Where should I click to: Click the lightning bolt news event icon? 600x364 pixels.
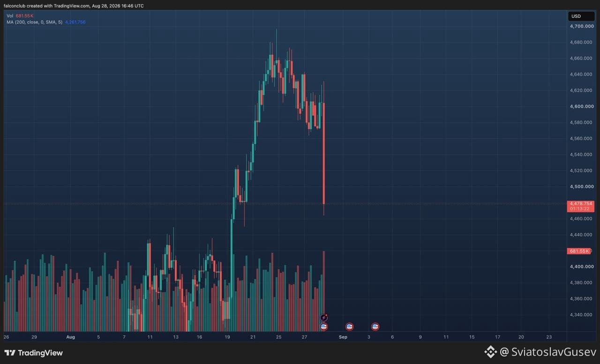tap(323, 318)
